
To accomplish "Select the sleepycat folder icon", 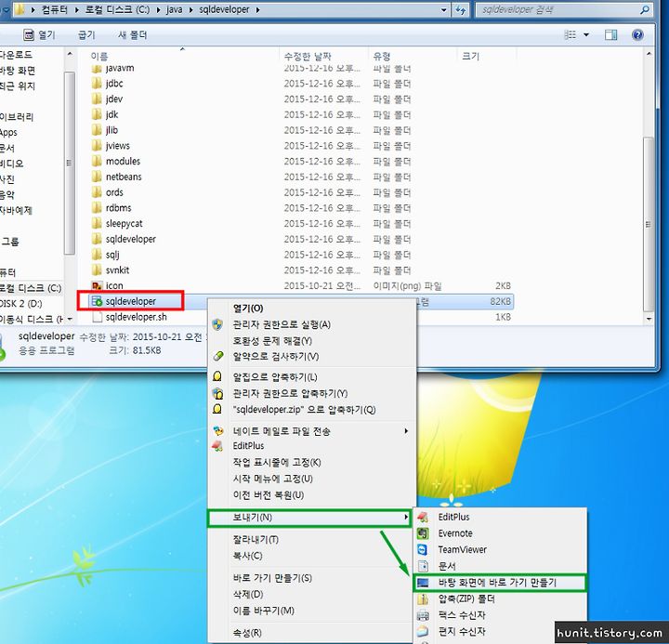I will click(x=97, y=223).
